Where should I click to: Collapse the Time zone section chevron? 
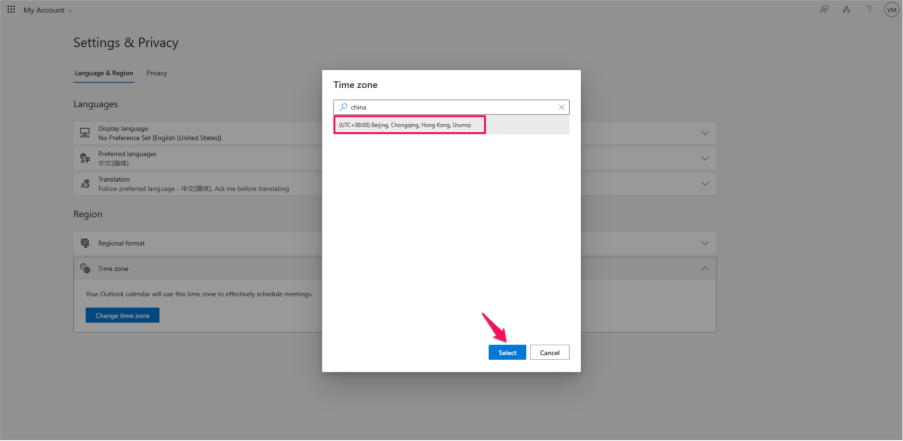coord(705,269)
